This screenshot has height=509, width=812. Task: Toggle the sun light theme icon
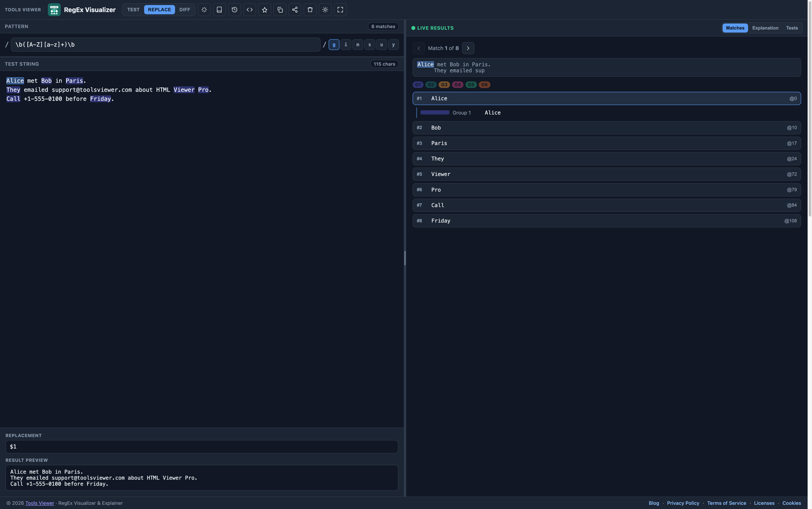coord(325,10)
